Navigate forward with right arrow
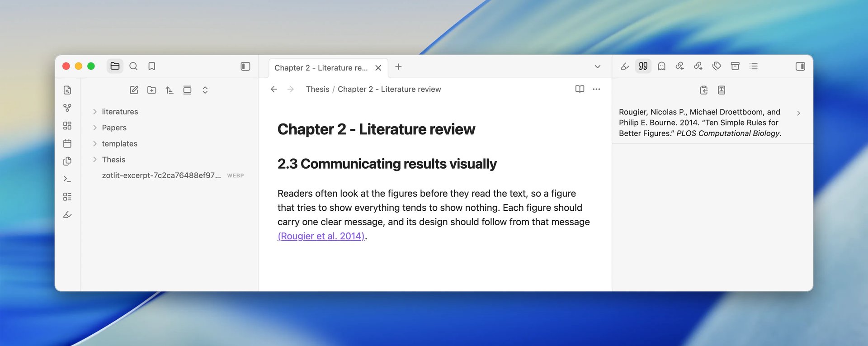 [x=291, y=89]
